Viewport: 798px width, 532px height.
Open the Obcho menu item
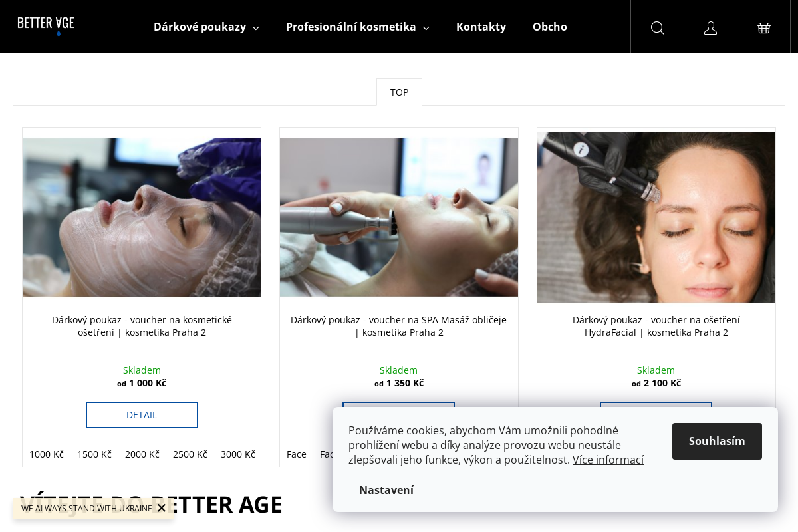(x=550, y=27)
